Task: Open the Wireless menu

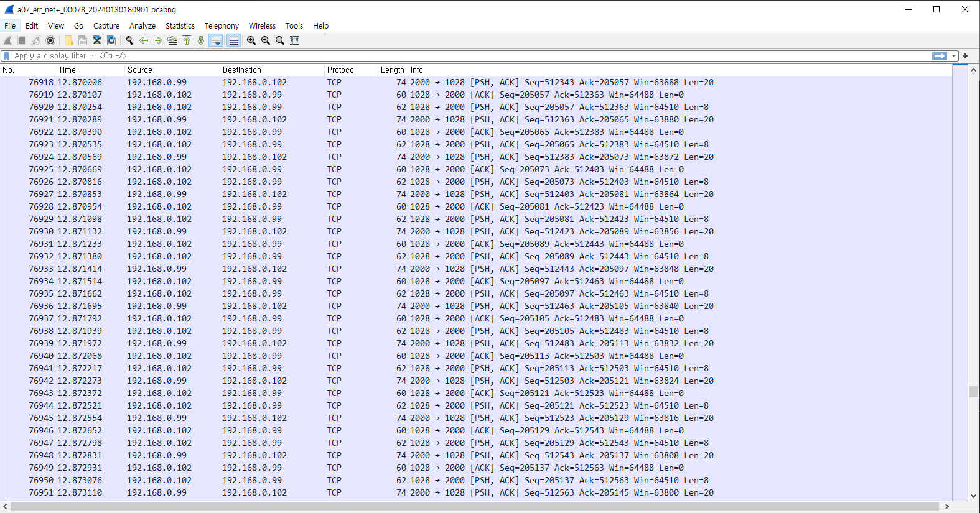Action: [262, 25]
